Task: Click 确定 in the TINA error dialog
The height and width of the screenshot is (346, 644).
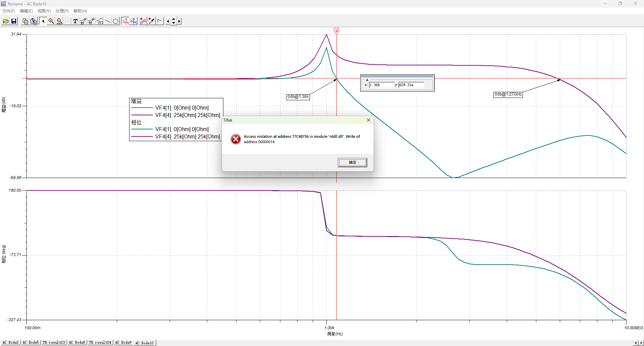Action: click(x=352, y=162)
